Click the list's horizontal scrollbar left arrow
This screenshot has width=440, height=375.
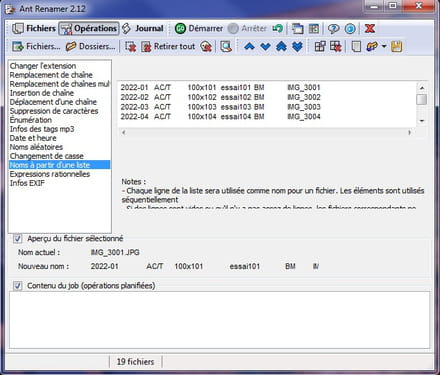[x=123, y=132]
